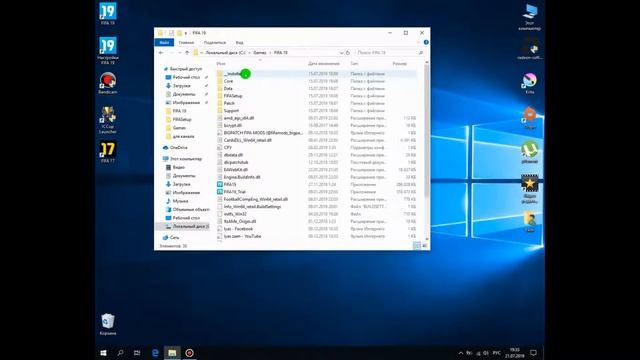The height and width of the screenshot is (360, 640).
Task: Open the Вид ribbon tab
Action: (x=239, y=42)
